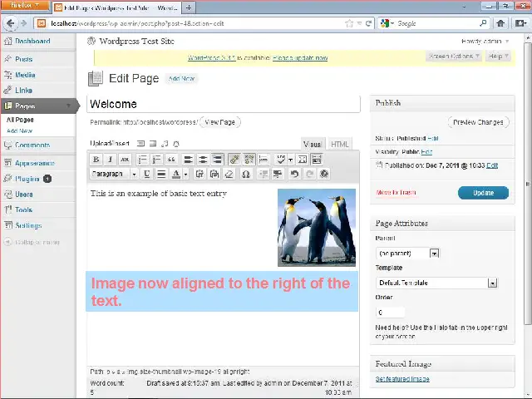Screen dimensions: 532x399
Task: Open the spellchecker language dropdown arrow
Action: tap(290, 160)
